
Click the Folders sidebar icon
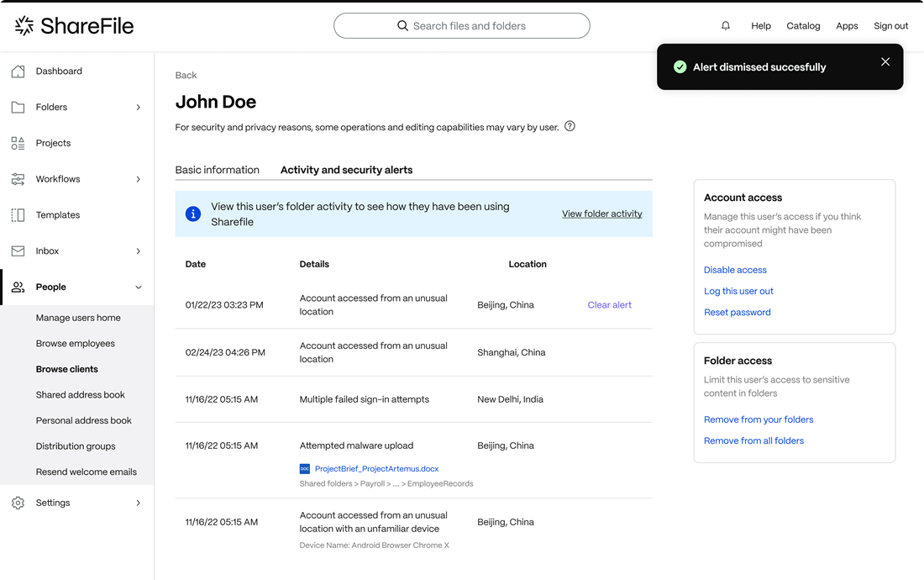click(x=18, y=108)
